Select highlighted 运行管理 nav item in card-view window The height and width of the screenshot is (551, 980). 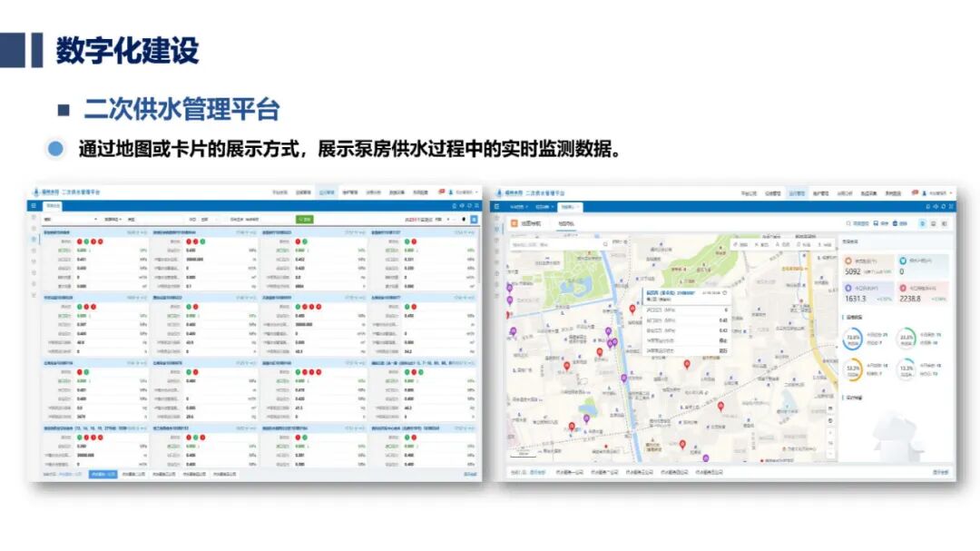pyautogui.click(x=327, y=192)
